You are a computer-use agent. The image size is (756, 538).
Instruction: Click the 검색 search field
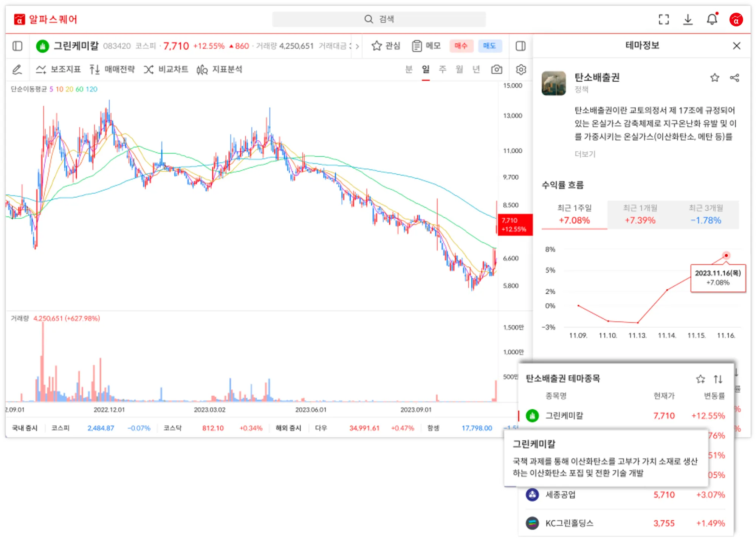[379, 19]
